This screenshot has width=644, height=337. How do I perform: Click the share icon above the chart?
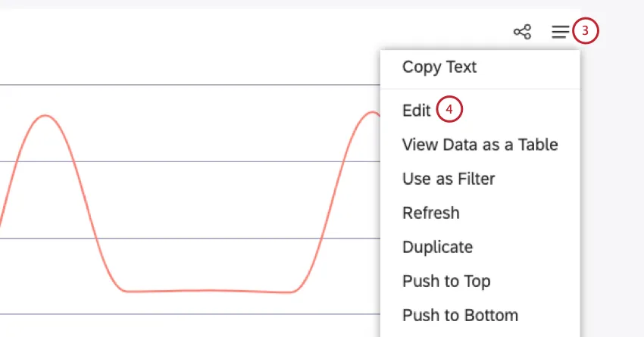point(522,32)
